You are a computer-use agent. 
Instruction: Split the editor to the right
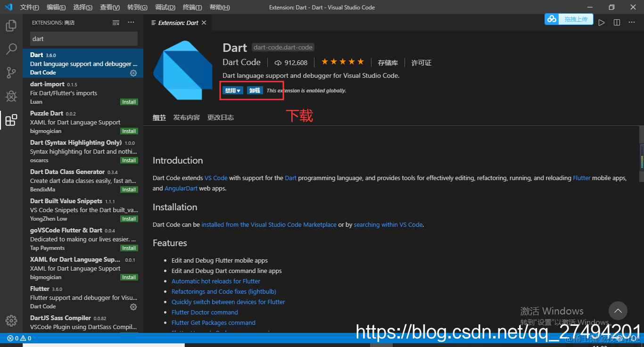tap(617, 23)
